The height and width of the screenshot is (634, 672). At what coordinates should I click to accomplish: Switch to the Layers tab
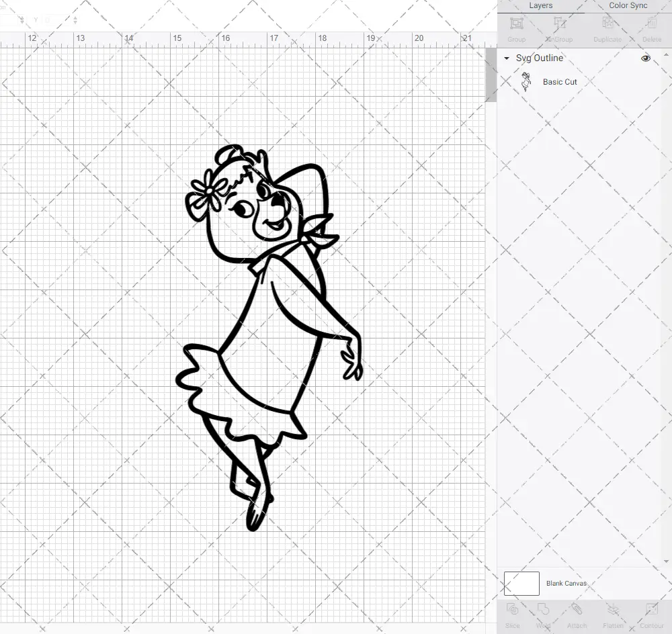[540, 5]
